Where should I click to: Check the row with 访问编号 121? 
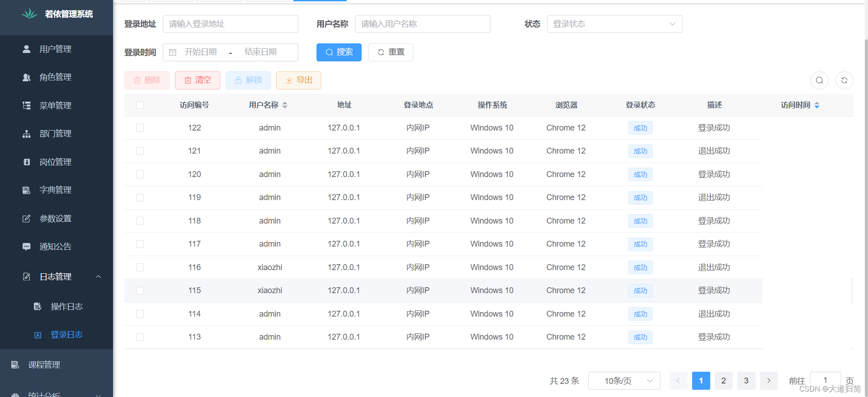[140, 151]
